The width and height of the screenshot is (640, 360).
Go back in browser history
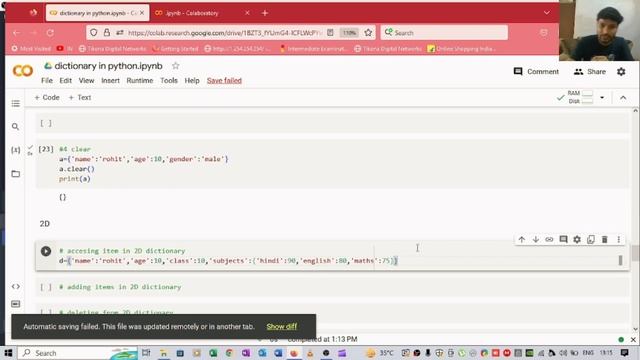[x=17, y=33]
